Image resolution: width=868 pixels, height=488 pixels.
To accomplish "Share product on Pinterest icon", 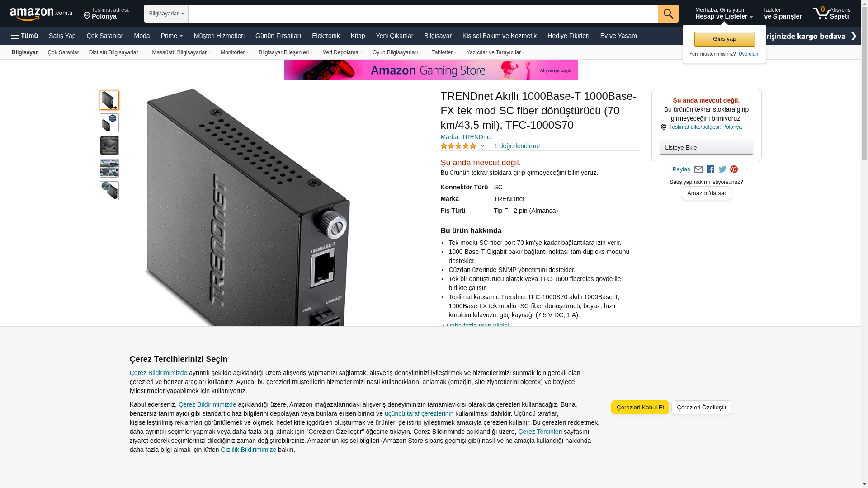I will click(734, 169).
